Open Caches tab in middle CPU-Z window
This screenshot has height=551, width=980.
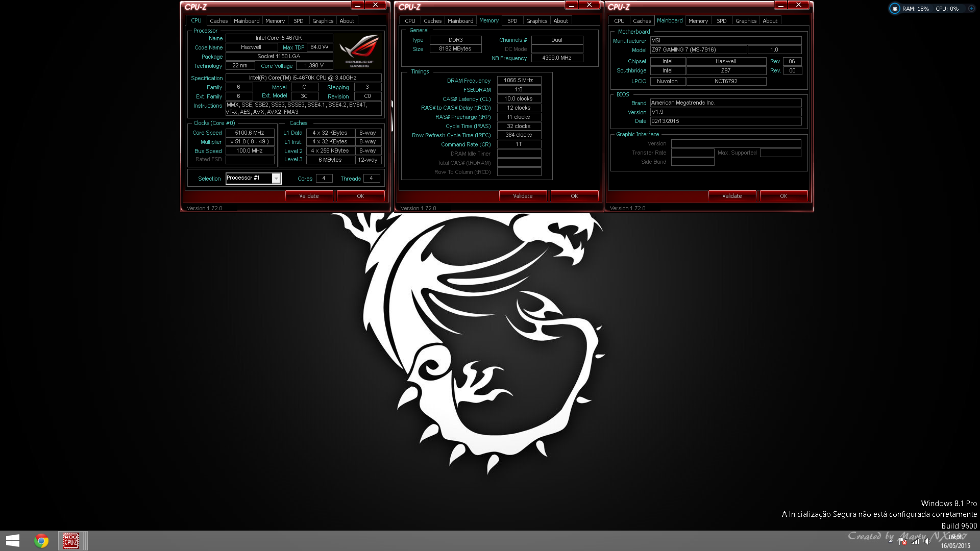tap(432, 21)
